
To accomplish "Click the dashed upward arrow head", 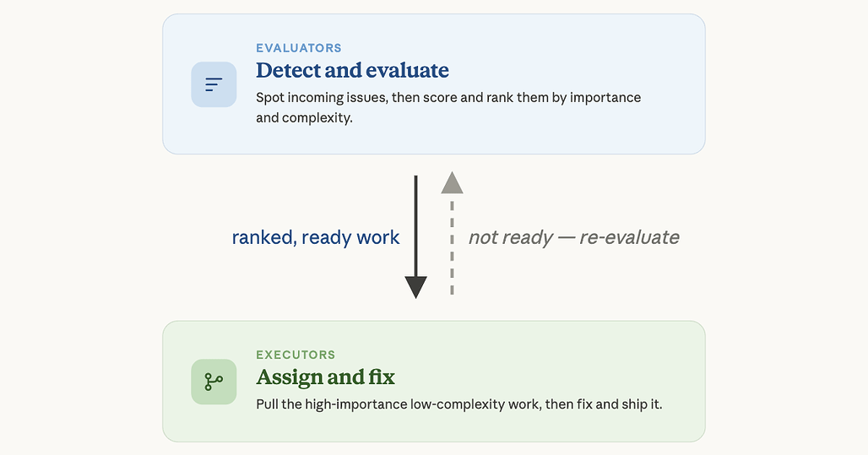I will 452,182.
